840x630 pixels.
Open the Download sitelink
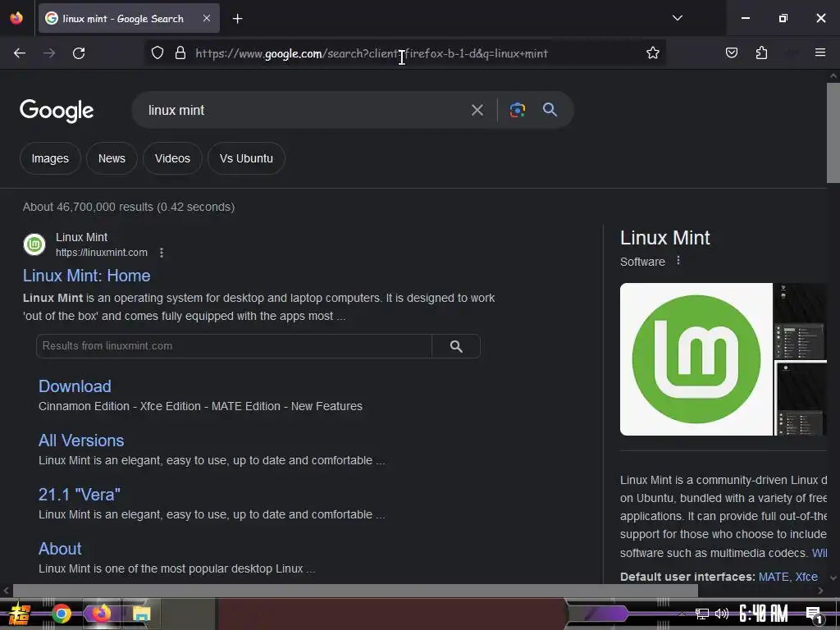tap(75, 386)
